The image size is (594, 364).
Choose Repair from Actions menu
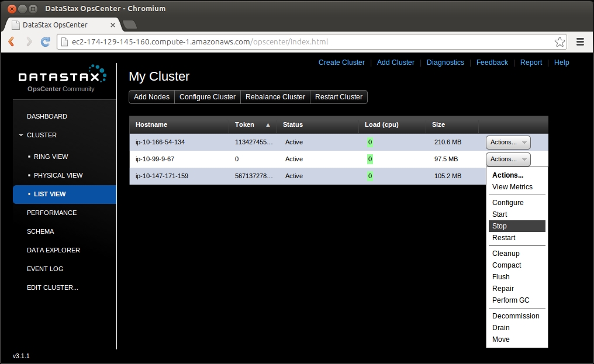pyautogui.click(x=517, y=289)
